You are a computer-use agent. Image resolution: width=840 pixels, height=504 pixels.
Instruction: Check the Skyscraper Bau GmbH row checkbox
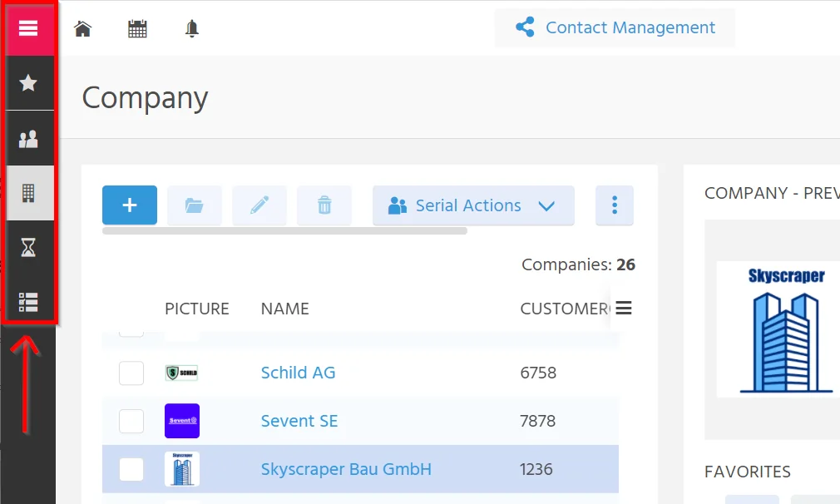[131, 469]
